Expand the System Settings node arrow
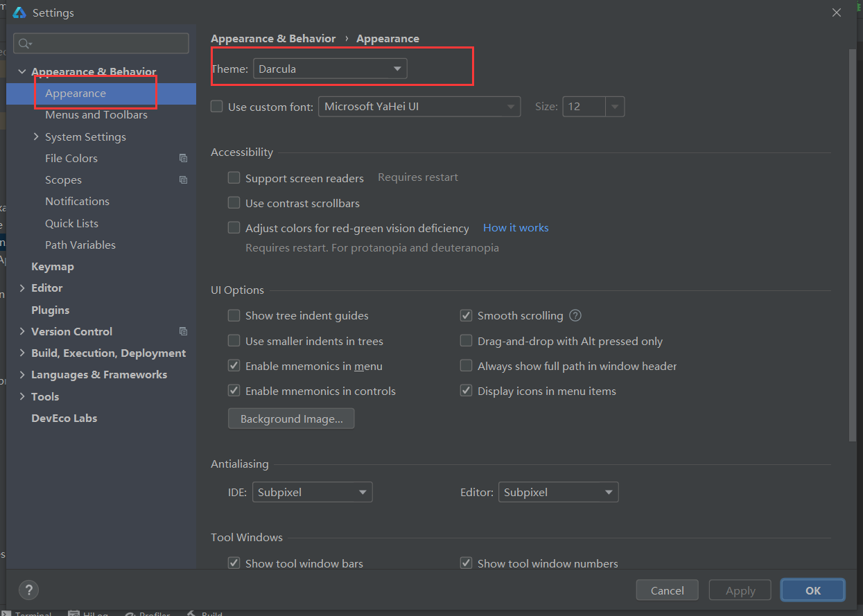Image resolution: width=863 pixels, height=616 pixels. coord(36,137)
